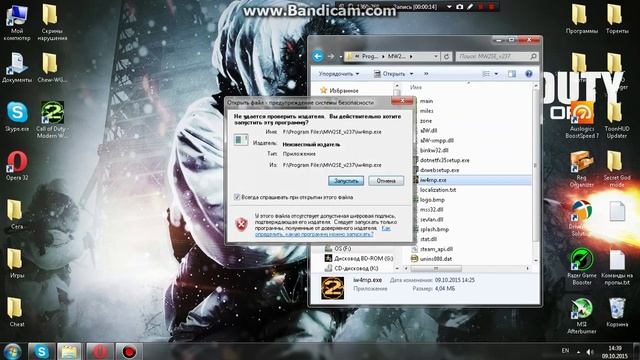640x360 pixels.
Task: Launch Auslogics BoostSpeed 7 shortcut
Action: [x=582, y=119]
